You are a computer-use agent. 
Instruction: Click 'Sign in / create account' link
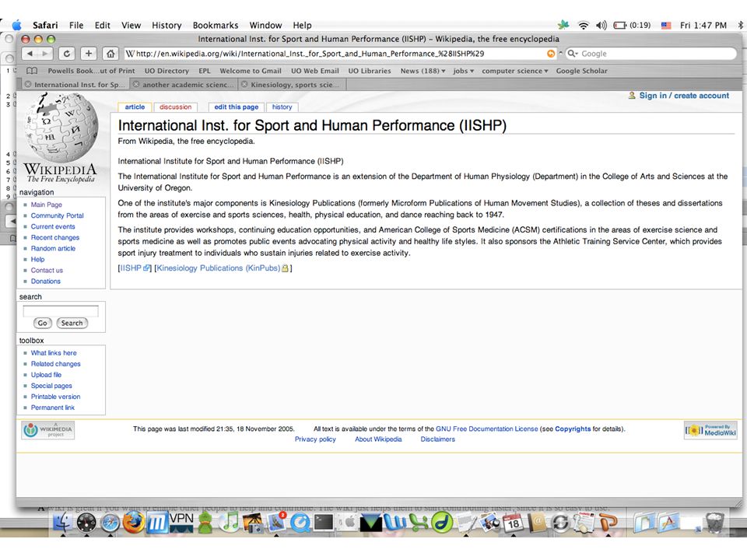[684, 96]
